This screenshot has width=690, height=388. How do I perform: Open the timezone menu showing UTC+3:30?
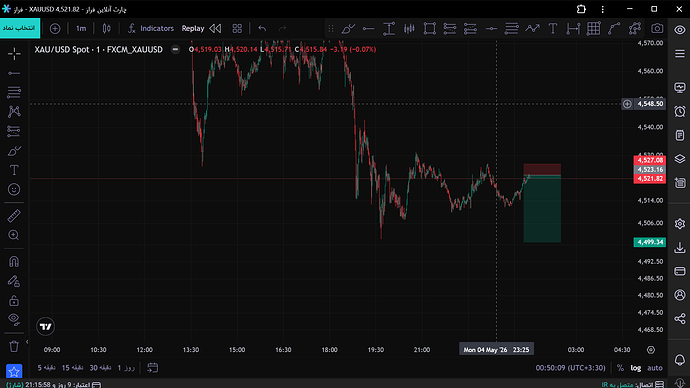click(571, 368)
